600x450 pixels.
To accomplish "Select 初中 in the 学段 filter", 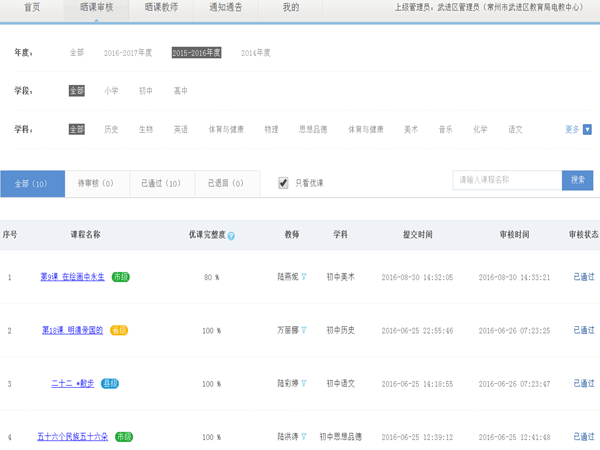I will tap(146, 91).
